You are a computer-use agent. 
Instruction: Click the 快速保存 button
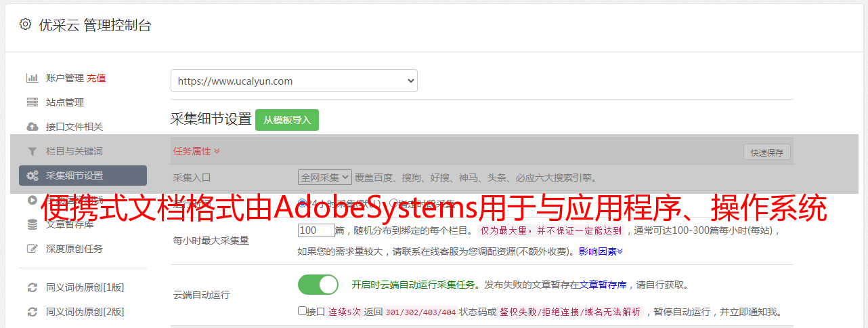766,152
